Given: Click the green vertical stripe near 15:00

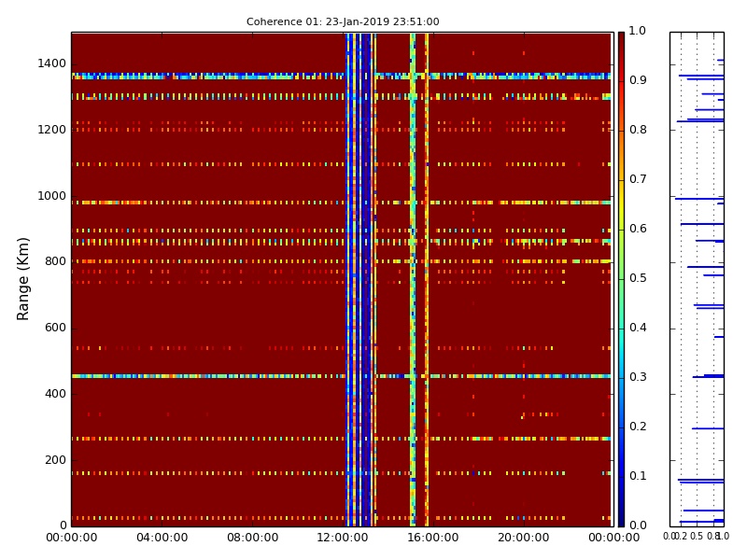Looking at the screenshot, I should [x=413, y=279].
